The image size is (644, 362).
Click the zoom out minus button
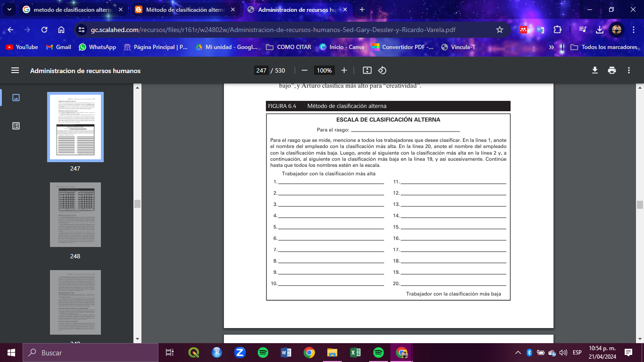(305, 70)
